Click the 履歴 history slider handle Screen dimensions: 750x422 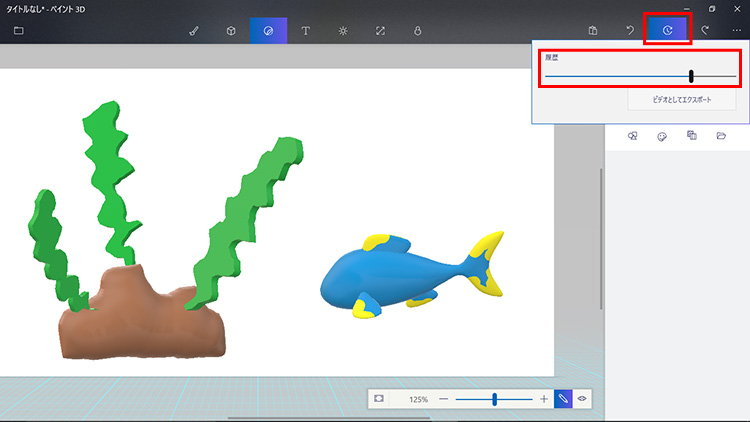(x=691, y=77)
